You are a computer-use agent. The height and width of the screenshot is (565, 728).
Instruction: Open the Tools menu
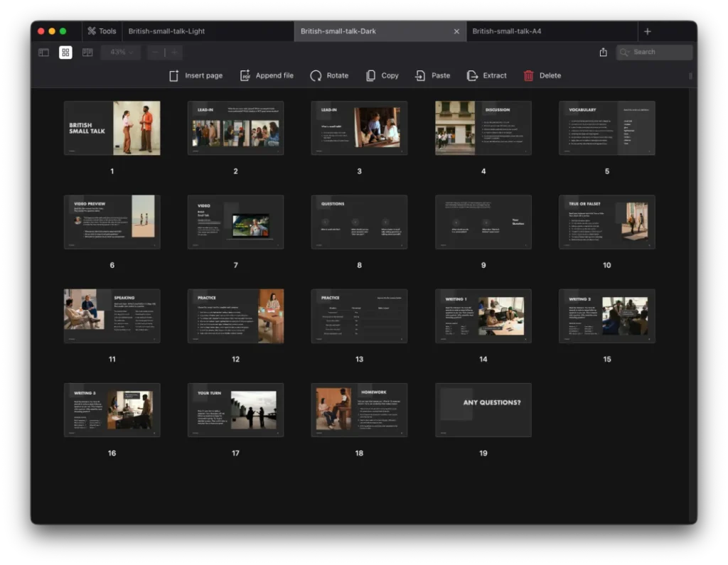pos(101,31)
